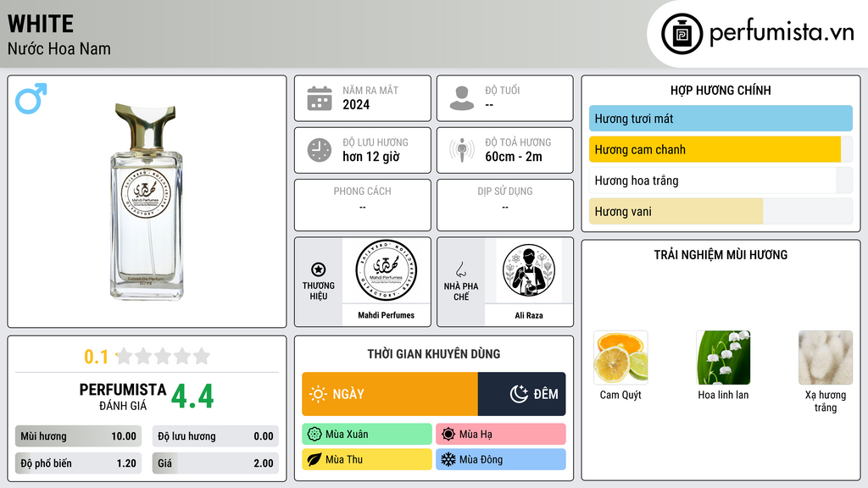Click the Hương vani accord bar

[x=721, y=211]
